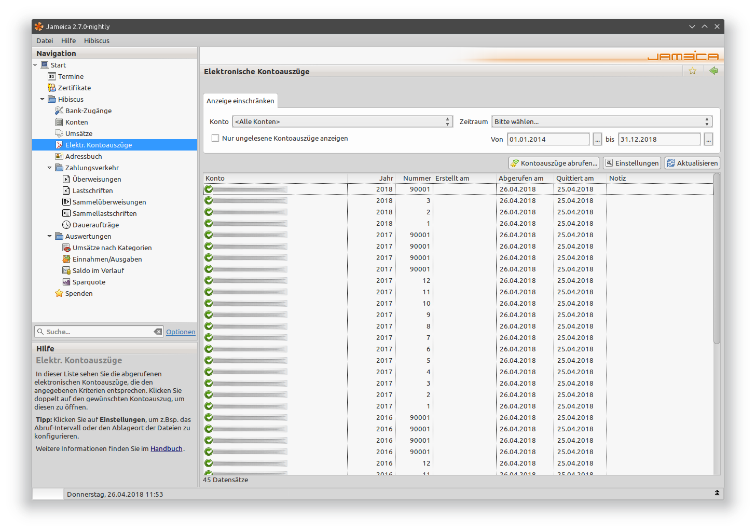Click the Einstellungen button
This screenshot has width=756, height=532.
tap(632, 163)
